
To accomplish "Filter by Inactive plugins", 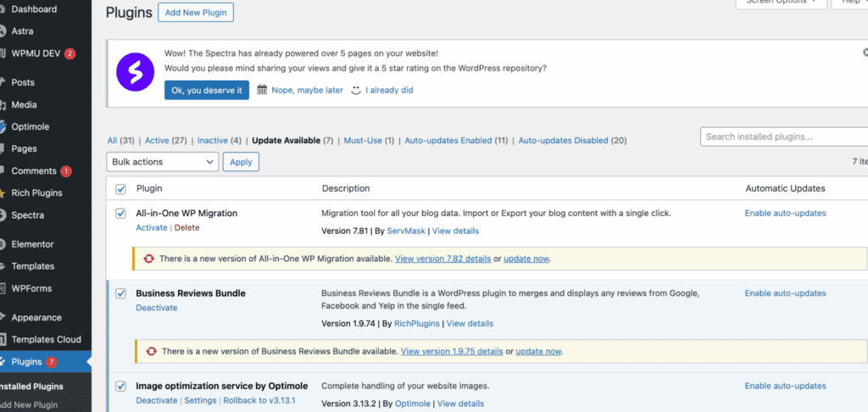I will [x=211, y=141].
